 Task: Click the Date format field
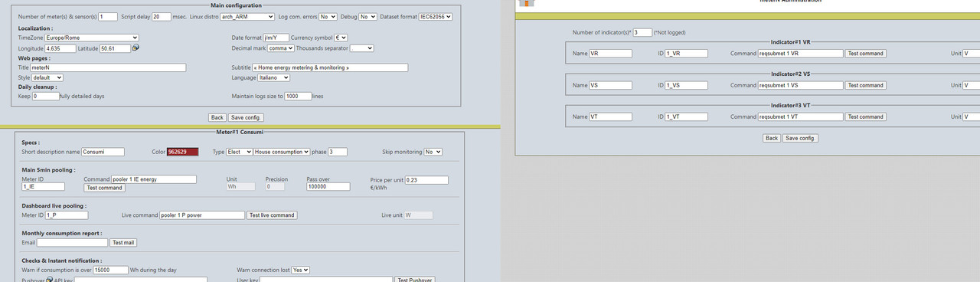tap(276, 38)
